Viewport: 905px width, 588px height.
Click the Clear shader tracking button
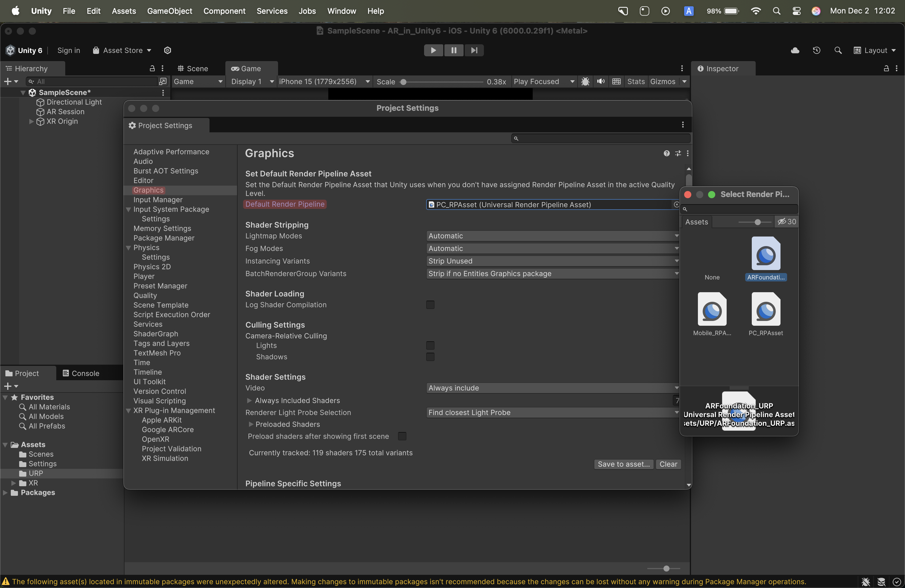(x=668, y=464)
